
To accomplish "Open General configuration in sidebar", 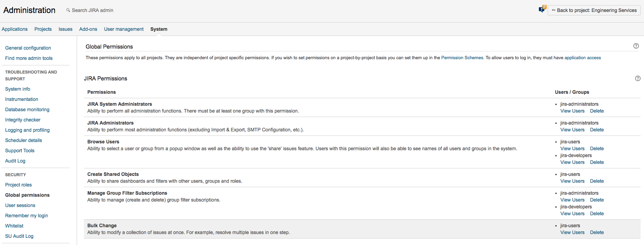I will [x=28, y=48].
